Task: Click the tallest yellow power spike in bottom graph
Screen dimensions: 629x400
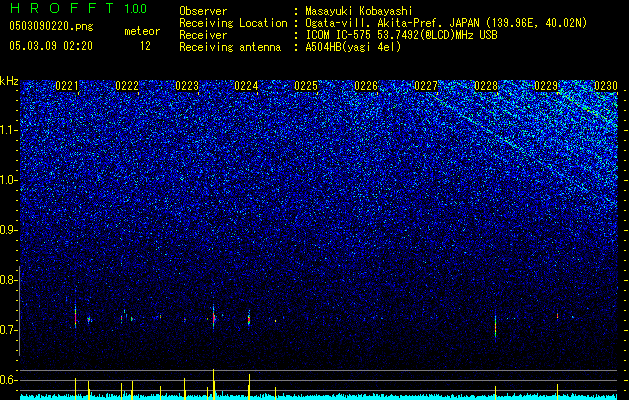Action: [213, 384]
